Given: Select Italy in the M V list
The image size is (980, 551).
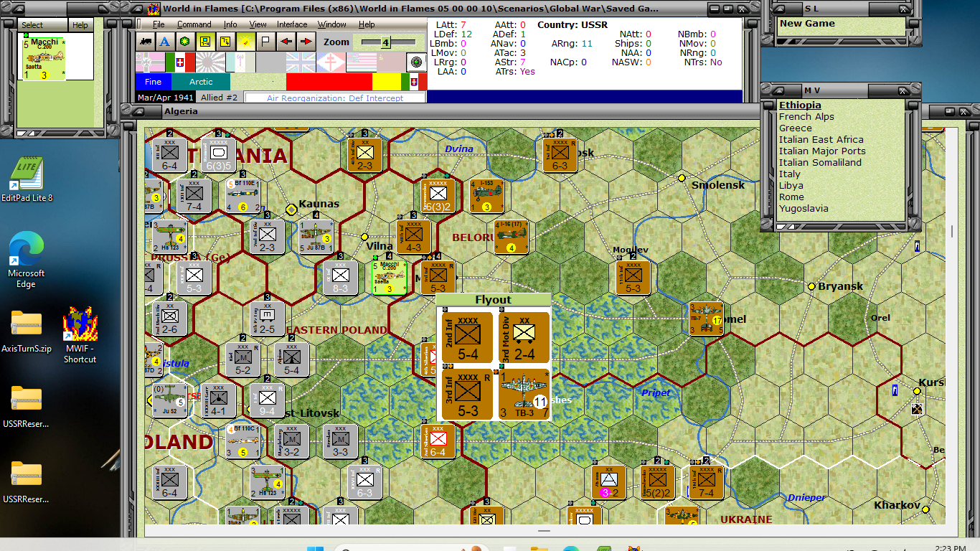Looking at the screenshot, I should pyautogui.click(x=790, y=174).
